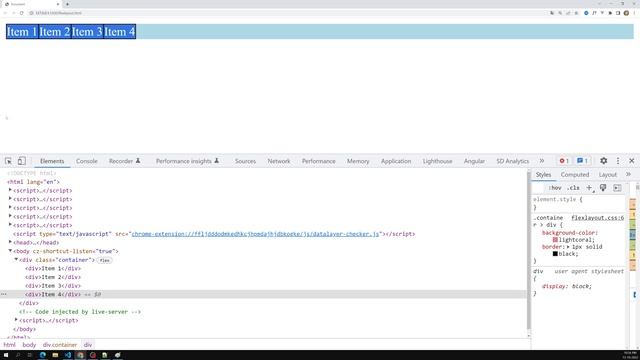
Task: Click Item 3 on the rendered page
Action: pyautogui.click(x=87, y=31)
